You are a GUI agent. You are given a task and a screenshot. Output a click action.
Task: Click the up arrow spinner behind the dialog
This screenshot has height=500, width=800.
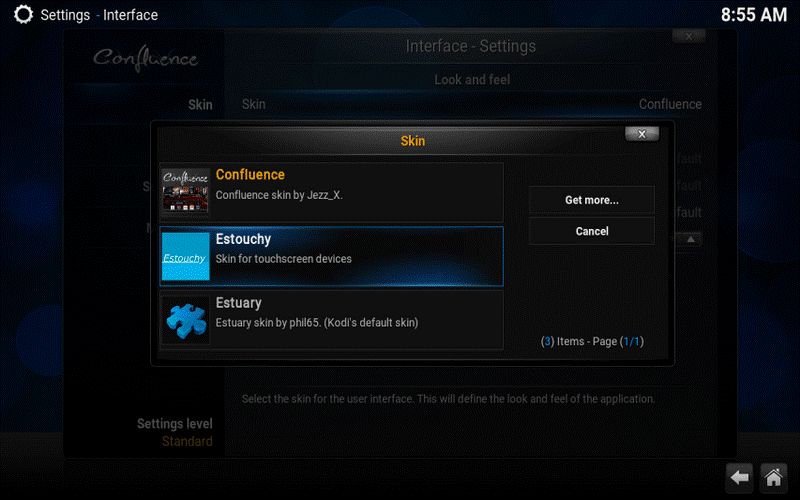click(690, 239)
